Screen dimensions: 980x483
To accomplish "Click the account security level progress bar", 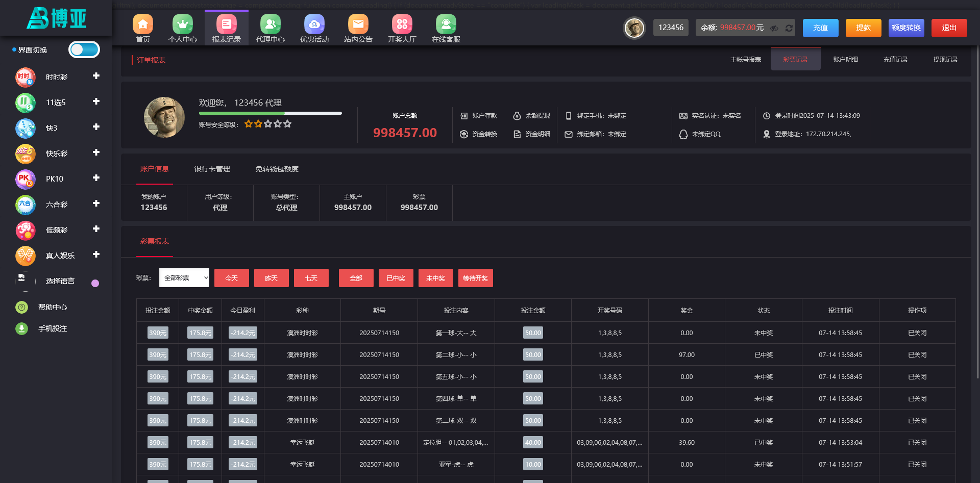I will [271, 113].
